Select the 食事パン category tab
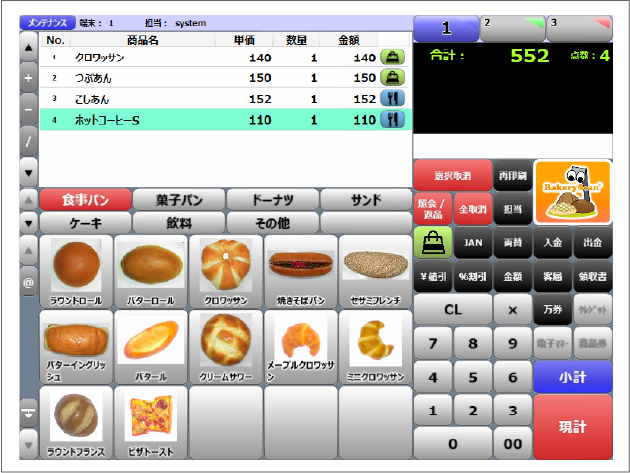The height and width of the screenshot is (473, 630). [x=86, y=200]
